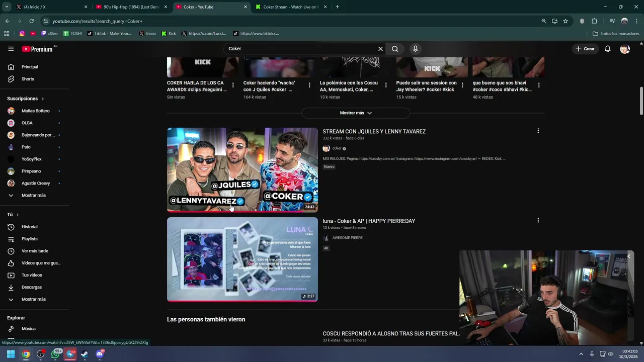The image size is (644, 362).
Task: Open the OLGA subscription channel
Action: point(27,123)
